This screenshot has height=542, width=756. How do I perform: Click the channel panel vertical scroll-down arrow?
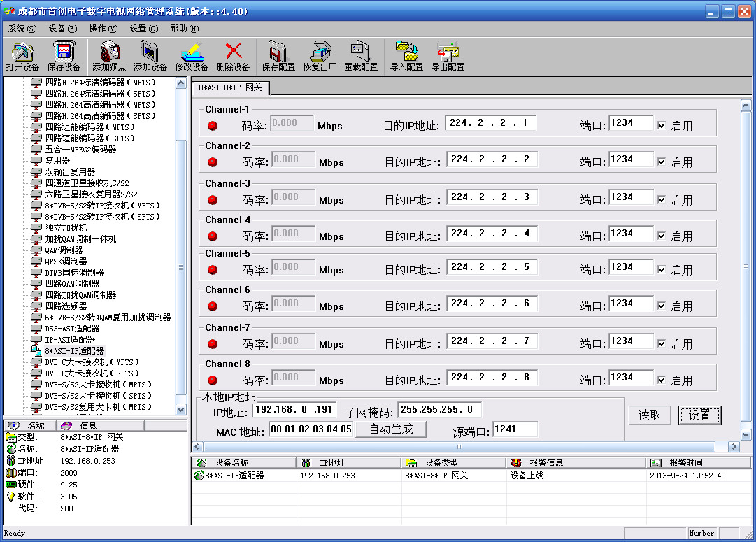(x=746, y=434)
